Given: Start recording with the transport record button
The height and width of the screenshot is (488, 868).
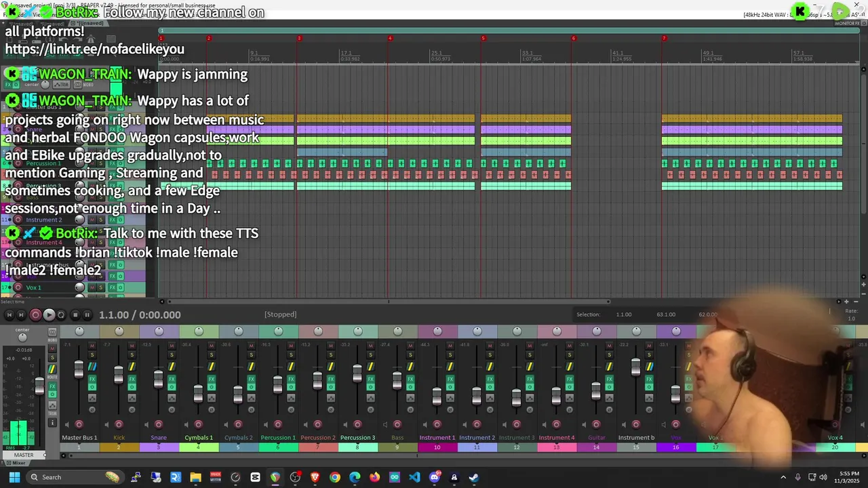Looking at the screenshot, I should tap(35, 314).
